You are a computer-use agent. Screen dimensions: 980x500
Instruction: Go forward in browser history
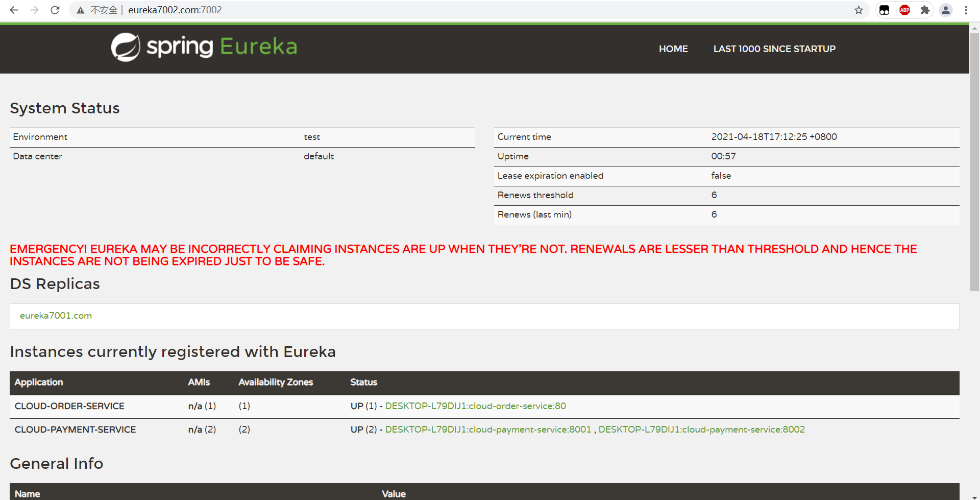[x=35, y=10]
